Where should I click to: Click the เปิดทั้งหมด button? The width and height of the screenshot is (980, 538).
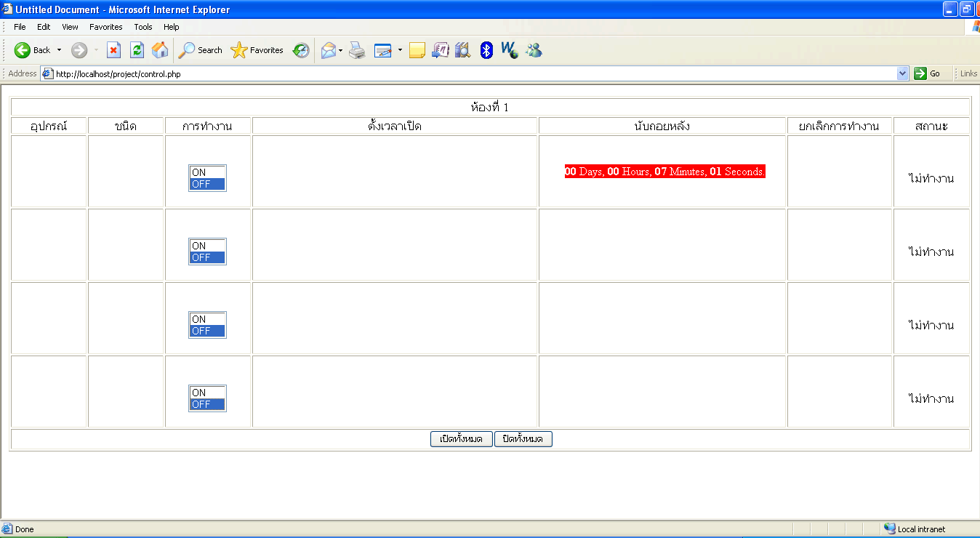tap(462, 439)
